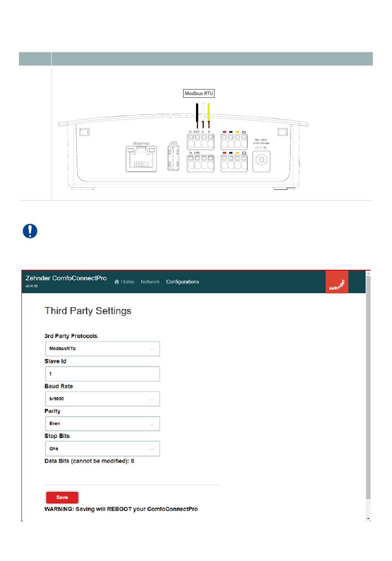Click the PSU 12VDC label in the diagram

(x=261, y=141)
